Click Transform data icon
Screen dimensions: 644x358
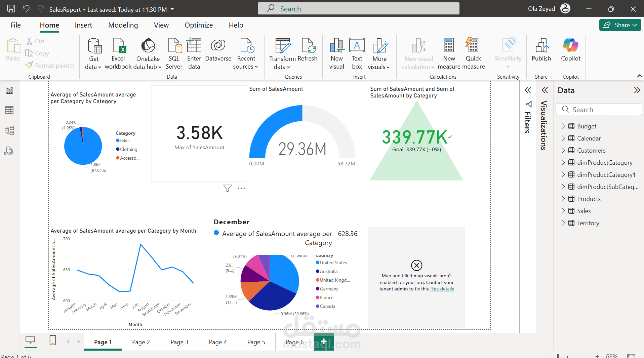click(283, 46)
